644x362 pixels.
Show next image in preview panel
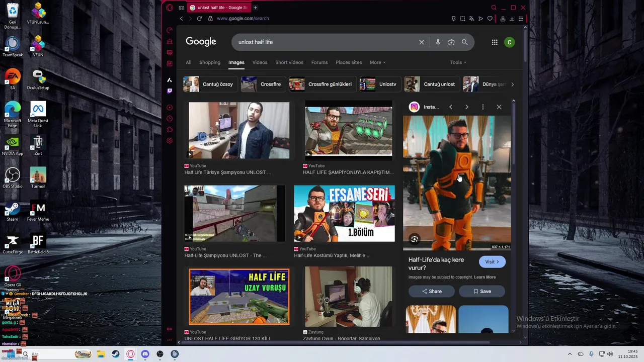click(x=466, y=107)
